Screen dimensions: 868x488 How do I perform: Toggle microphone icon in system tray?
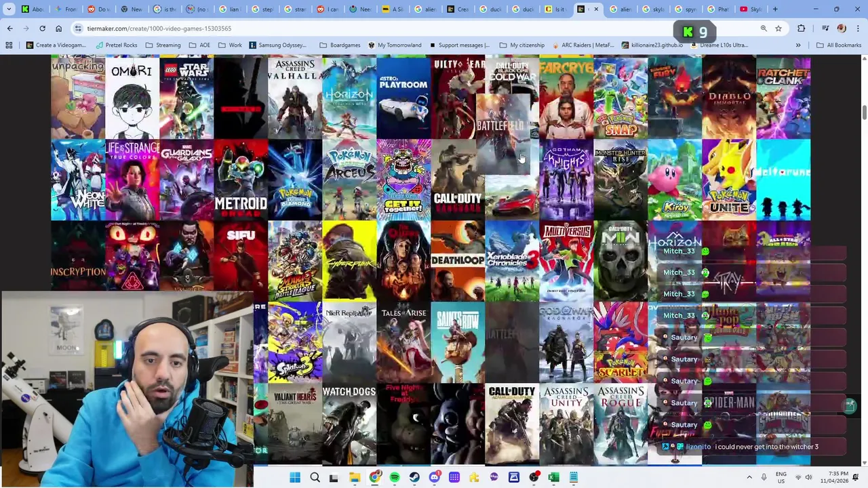click(764, 478)
